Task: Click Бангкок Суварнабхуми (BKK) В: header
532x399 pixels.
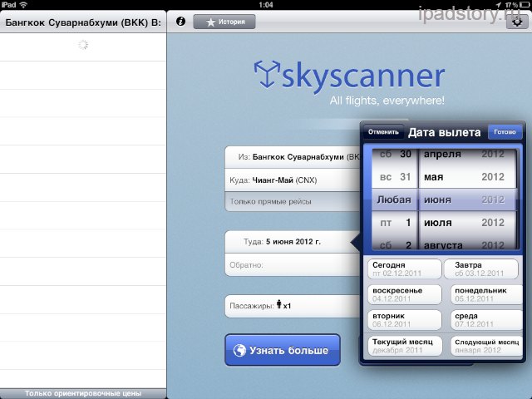Action: 83,22
